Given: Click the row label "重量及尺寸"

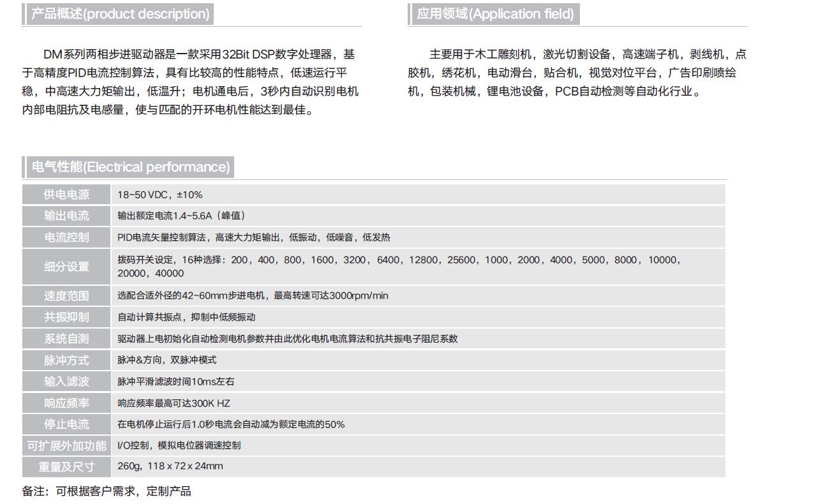Looking at the screenshot, I should [x=67, y=467].
